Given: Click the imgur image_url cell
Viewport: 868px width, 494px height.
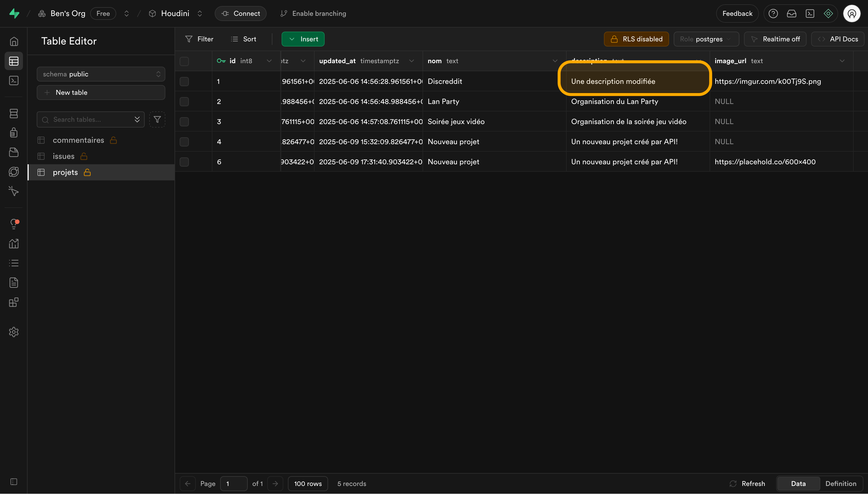Looking at the screenshot, I should coord(781,82).
